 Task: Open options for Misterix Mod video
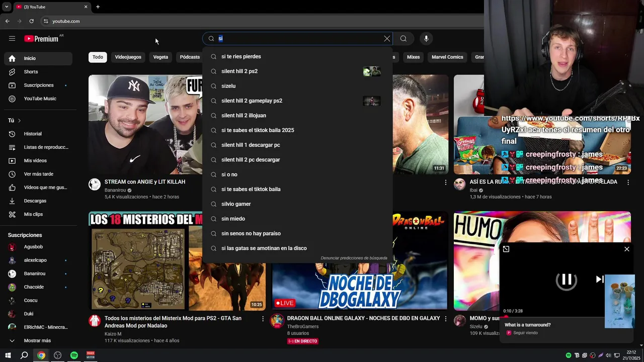[x=263, y=319]
